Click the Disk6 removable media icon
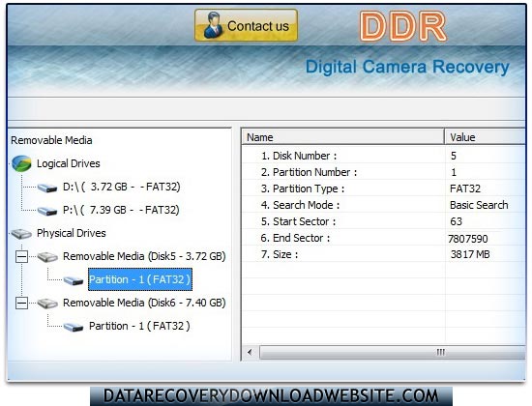This screenshot has height=406, width=532. pyautogui.click(x=47, y=304)
